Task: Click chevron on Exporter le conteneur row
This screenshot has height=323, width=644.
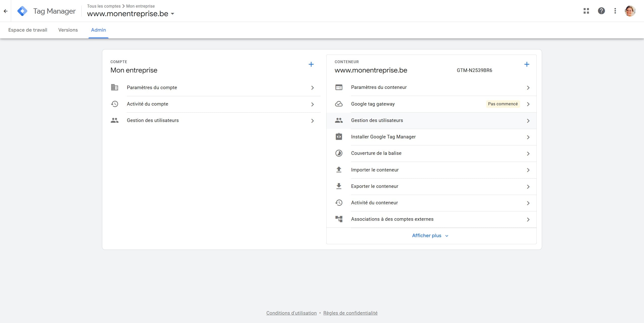Action: pyautogui.click(x=528, y=187)
